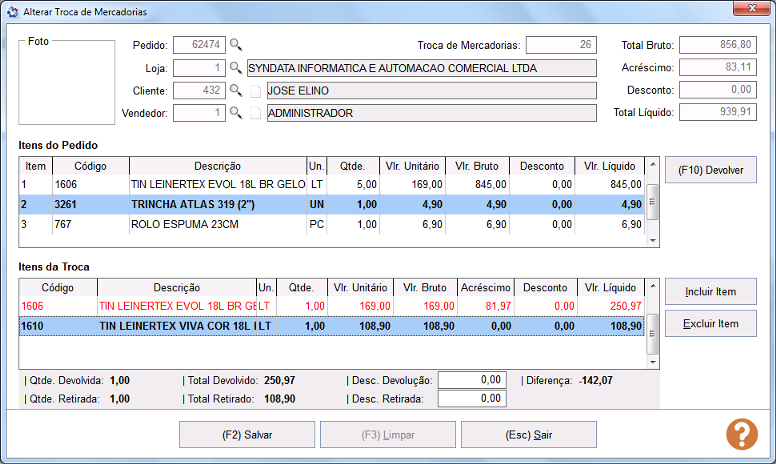The width and height of the screenshot is (776, 464).
Task: Click the document icon beside ADMINISTRADOR
Action: [x=255, y=113]
